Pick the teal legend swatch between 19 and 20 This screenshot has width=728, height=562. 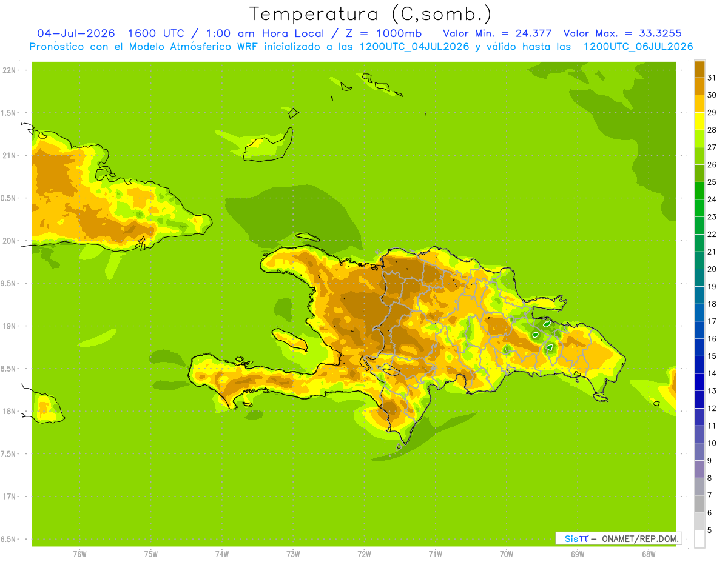[699, 278]
